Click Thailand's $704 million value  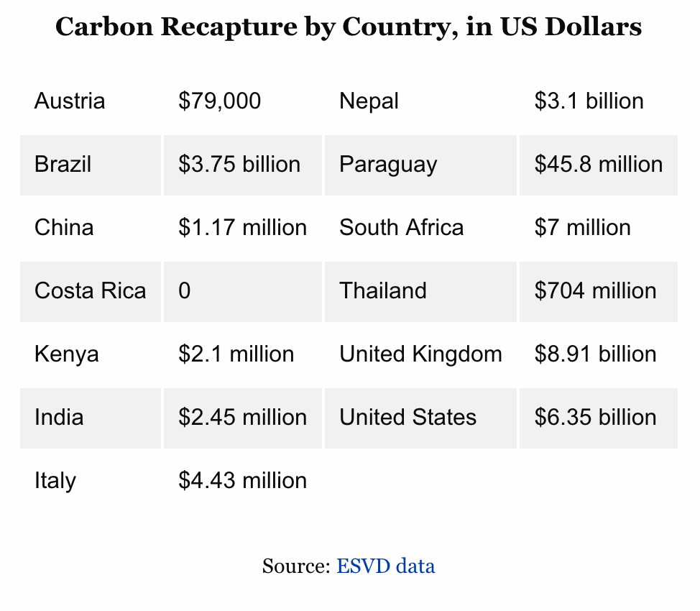595,290
